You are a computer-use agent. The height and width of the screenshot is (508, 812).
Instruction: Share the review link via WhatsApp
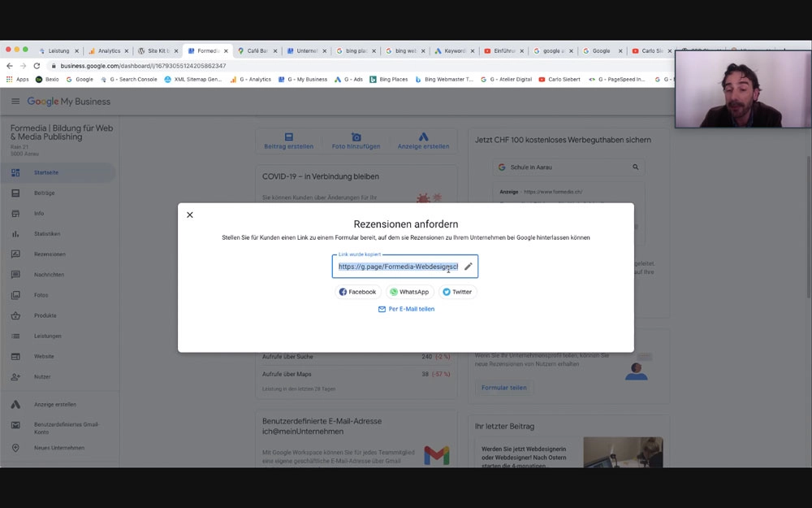[409, 291]
